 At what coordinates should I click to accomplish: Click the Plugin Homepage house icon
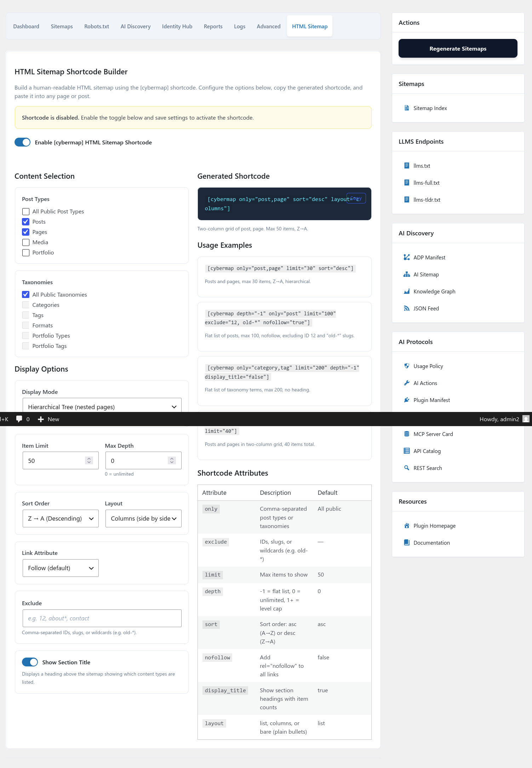(407, 526)
